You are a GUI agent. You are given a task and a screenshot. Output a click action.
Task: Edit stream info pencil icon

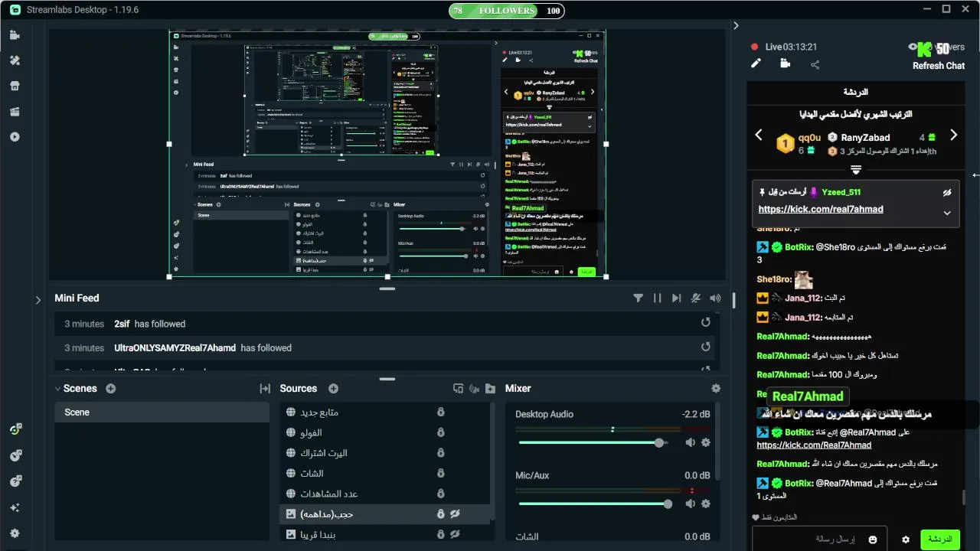(756, 64)
